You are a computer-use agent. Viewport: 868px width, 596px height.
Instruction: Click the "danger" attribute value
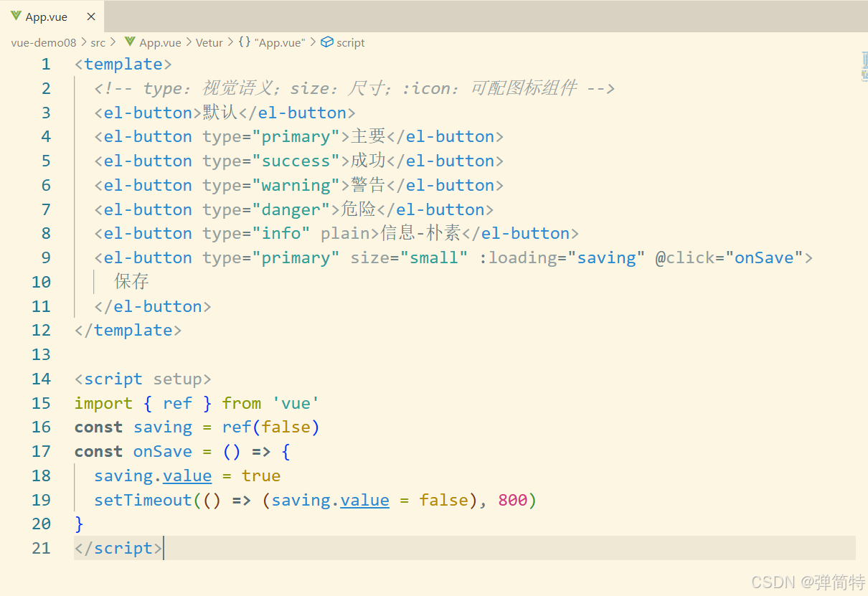click(x=291, y=210)
